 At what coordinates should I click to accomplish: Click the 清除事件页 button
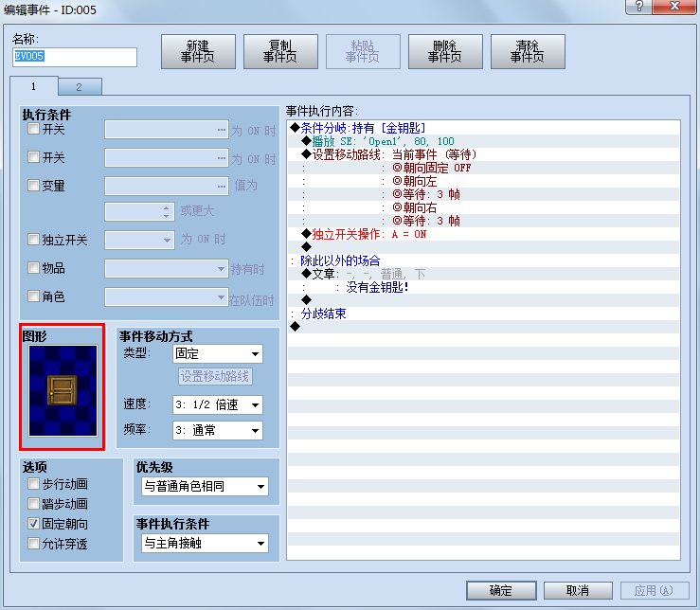coord(528,52)
